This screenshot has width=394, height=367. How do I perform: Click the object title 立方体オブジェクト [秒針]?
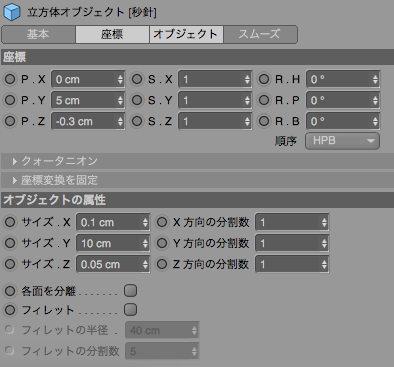pos(92,12)
